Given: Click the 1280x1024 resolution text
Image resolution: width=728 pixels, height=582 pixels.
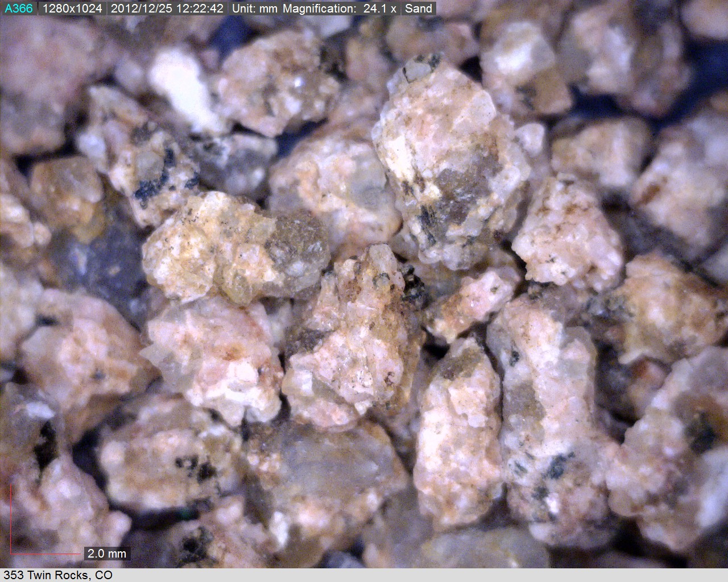Looking at the screenshot, I should (73, 9).
